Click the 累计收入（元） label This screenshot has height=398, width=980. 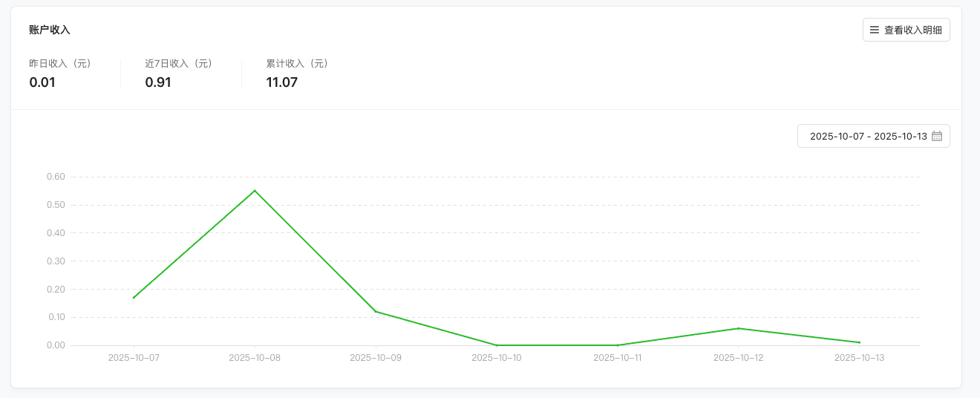coord(297,64)
